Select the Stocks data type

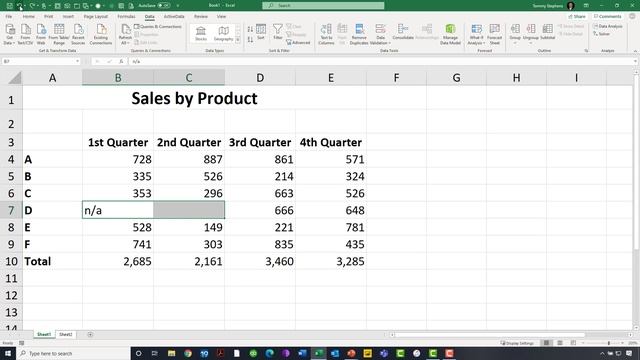pyautogui.click(x=201, y=34)
